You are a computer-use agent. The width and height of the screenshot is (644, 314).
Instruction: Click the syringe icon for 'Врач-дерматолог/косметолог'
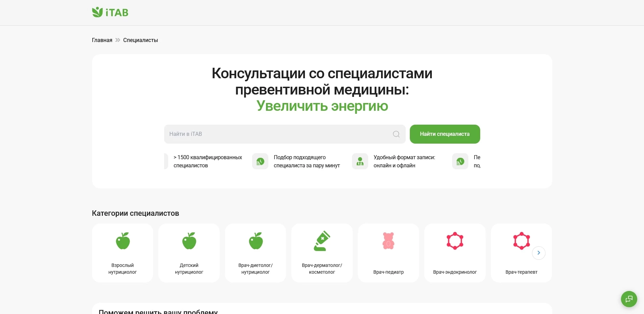click(322, 241)
